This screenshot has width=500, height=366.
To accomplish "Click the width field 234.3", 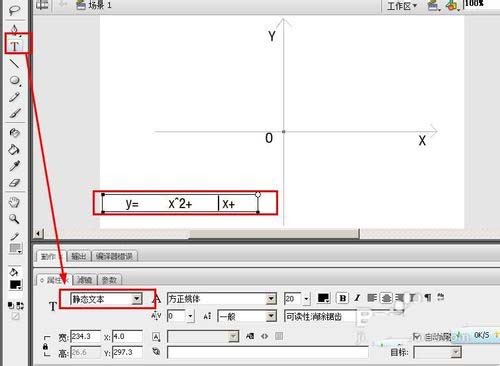I will point(85,336).
